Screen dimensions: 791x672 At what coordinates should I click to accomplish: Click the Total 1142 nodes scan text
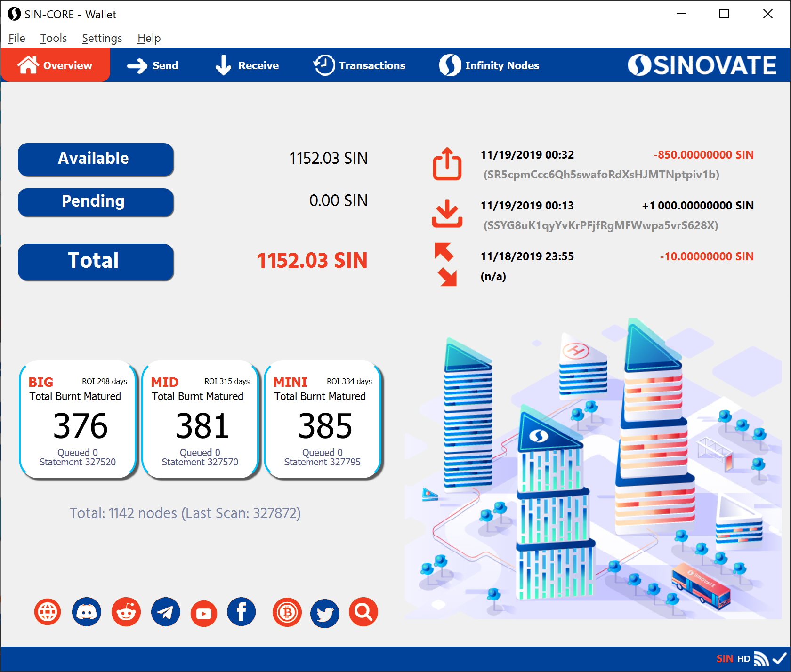pyautogui.click(x=185, y=513)
